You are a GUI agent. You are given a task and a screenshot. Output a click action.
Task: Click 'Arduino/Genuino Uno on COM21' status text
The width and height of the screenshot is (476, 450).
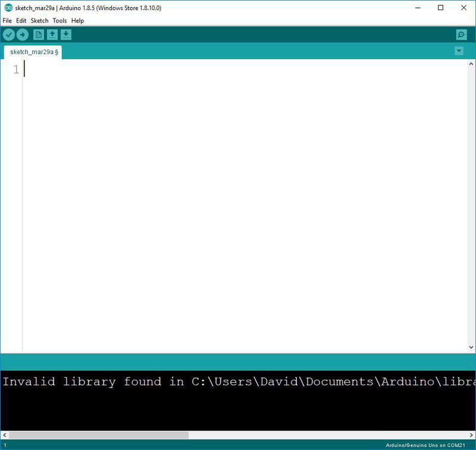(x=425, y=445)
